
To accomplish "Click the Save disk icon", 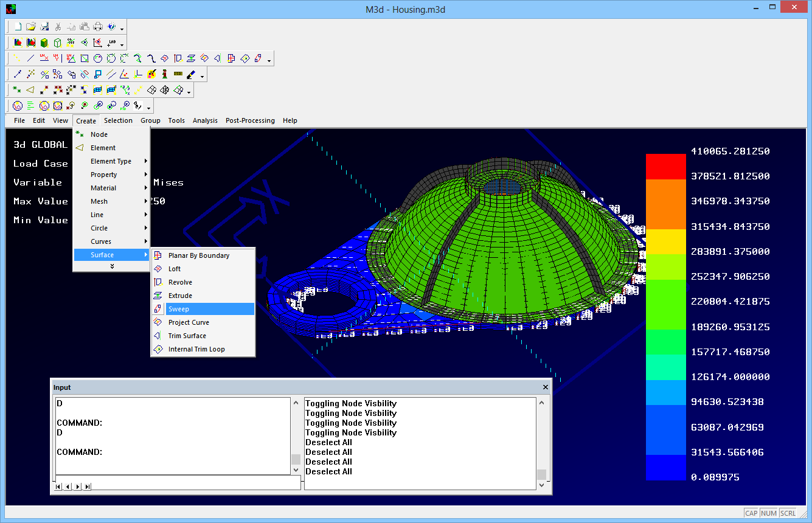I will tap(44, 27).
